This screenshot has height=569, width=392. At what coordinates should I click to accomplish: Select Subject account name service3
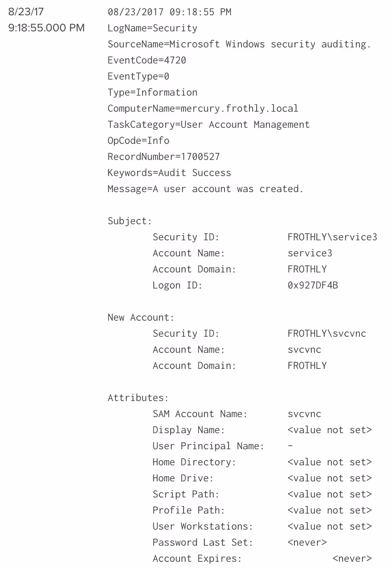(x=310, y=253)
